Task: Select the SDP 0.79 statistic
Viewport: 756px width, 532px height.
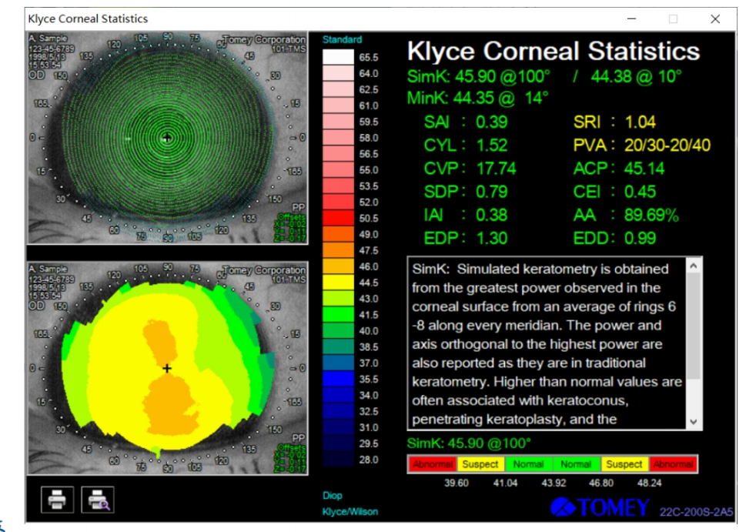Action: coord(465,192)
